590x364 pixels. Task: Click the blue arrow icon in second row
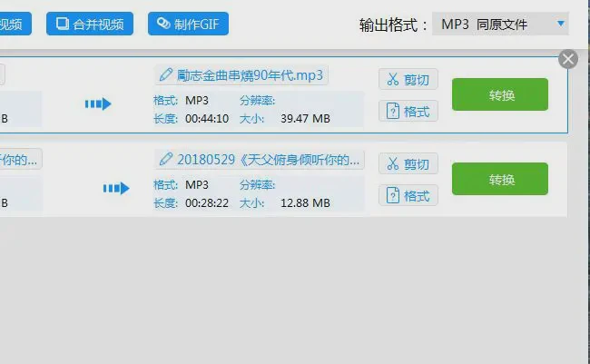pos(116,188)
